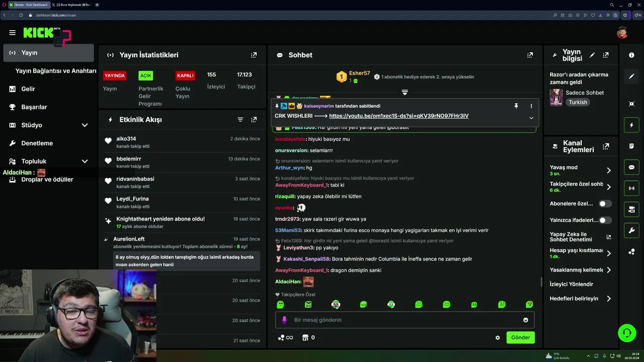Screen dimensions: 644x362
Task: Click the chat panel scrollbar
Action: pos(541,282)
